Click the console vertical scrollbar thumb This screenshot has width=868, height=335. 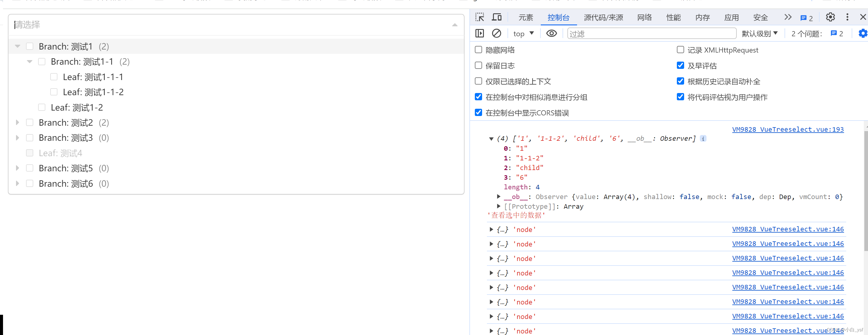pos(866,191)
